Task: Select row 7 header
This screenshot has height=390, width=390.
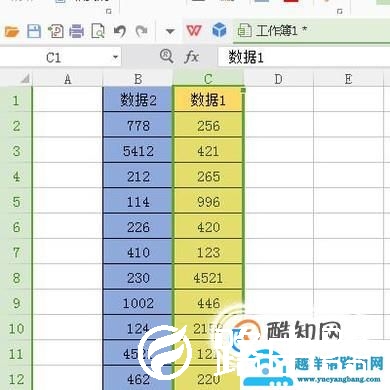Action: (16, 252)
